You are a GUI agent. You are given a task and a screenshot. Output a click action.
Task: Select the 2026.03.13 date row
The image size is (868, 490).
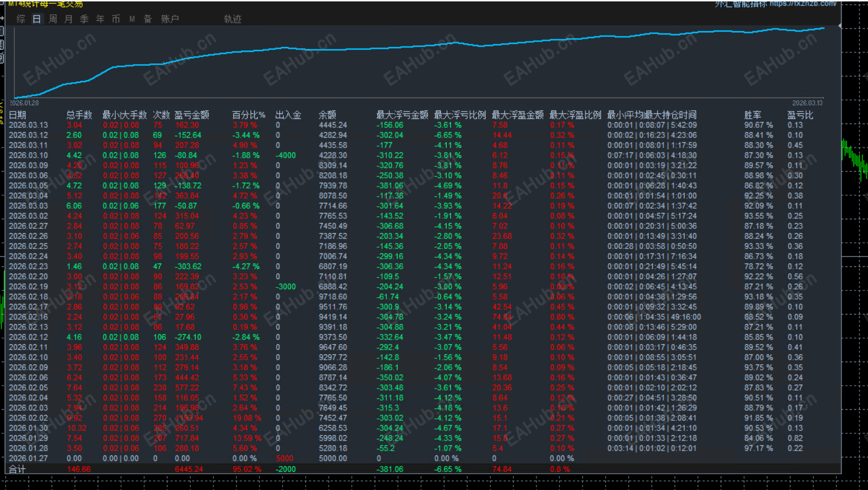(x=28, y=125)
